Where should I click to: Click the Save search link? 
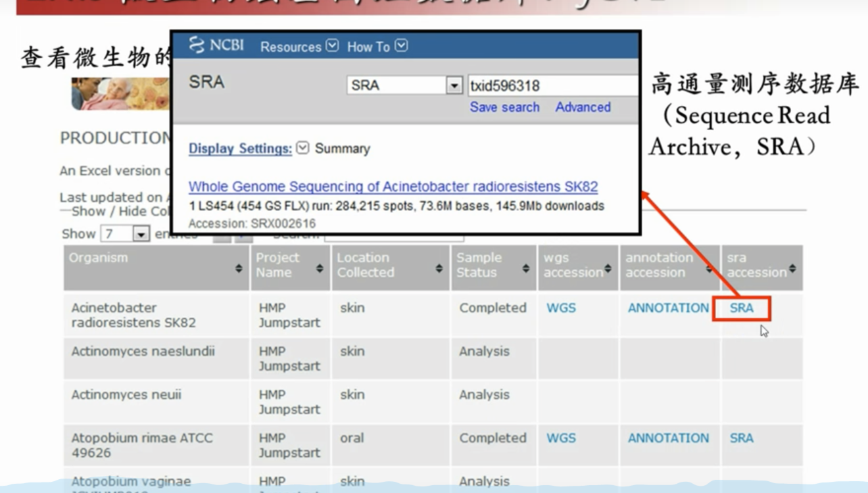(504, 107)
